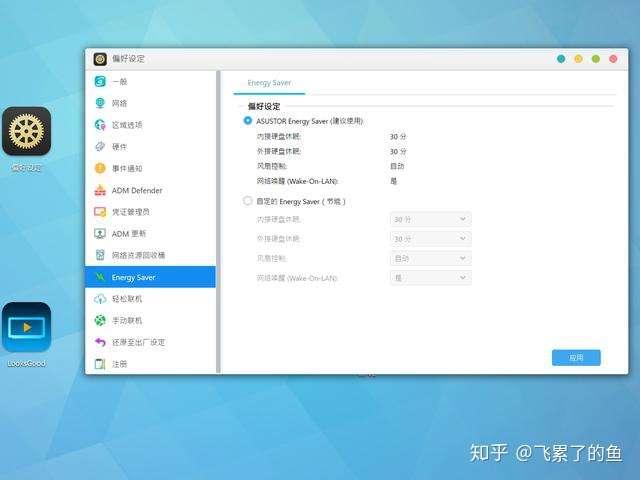Image resolution: width=640 pixels, height=480 pixels.
Task: Open the 一般 (General) settings icon
Action: click(100, 82)
